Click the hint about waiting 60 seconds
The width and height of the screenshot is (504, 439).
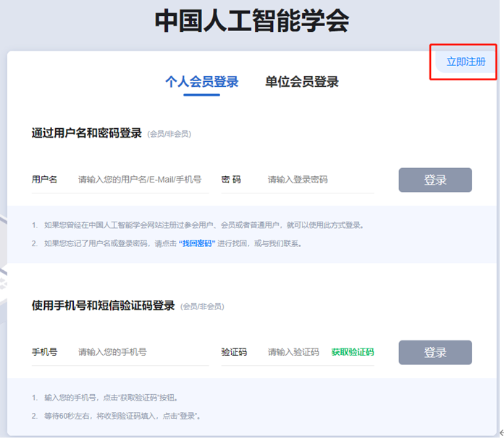click(122, 416)
